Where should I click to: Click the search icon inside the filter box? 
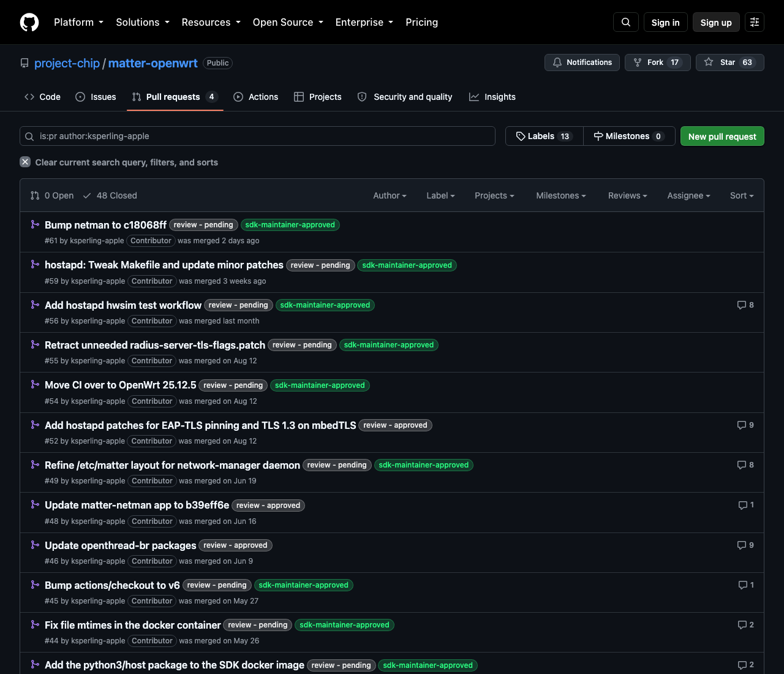click(29, 136)
